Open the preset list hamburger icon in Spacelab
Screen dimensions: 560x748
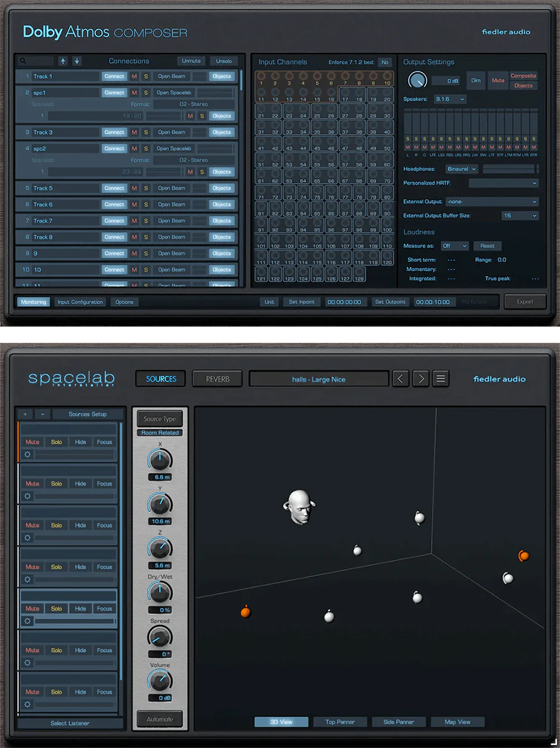point(440,378)
